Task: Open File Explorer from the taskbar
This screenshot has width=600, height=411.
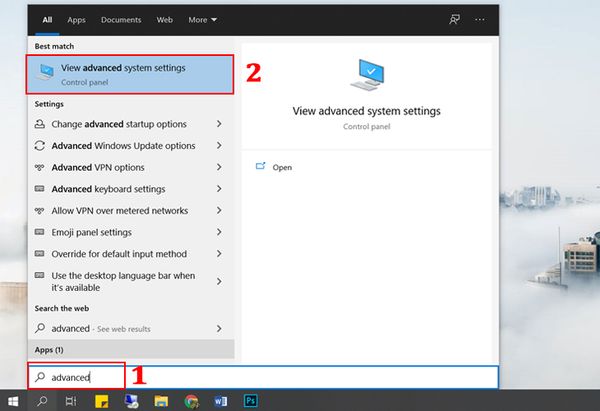Action: click(160, 400)
